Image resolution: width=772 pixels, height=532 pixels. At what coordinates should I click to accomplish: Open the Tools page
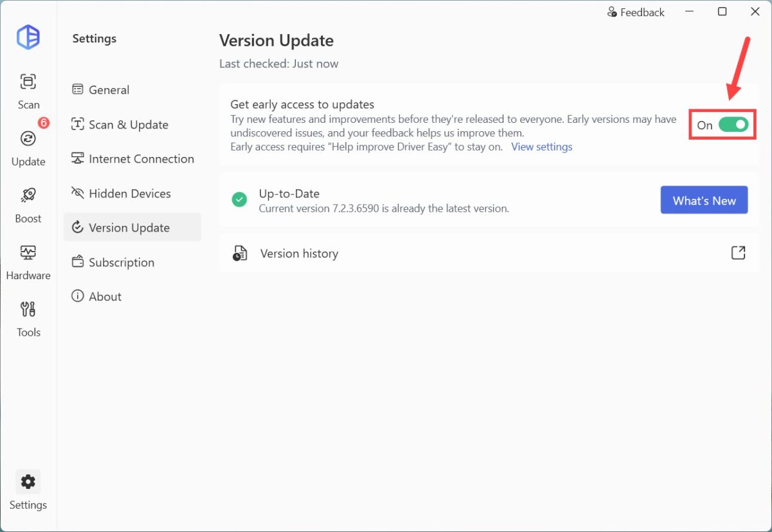[28, 318]
